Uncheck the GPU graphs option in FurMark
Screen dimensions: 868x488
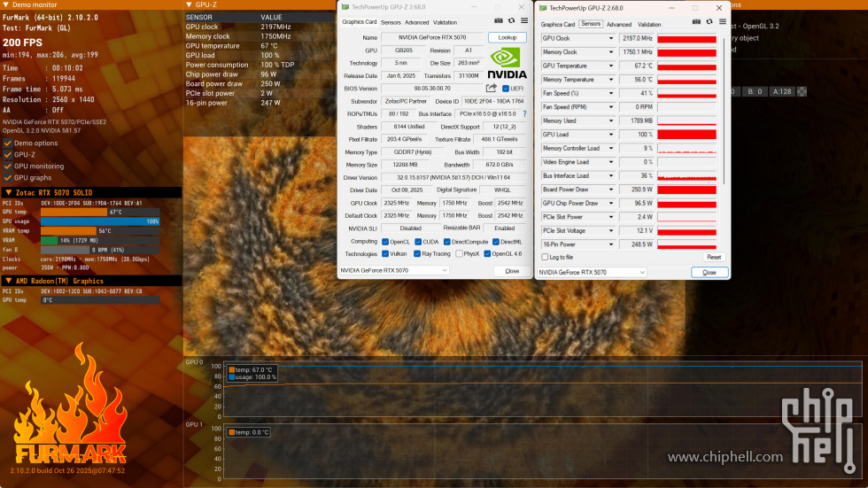click(8, 177)
